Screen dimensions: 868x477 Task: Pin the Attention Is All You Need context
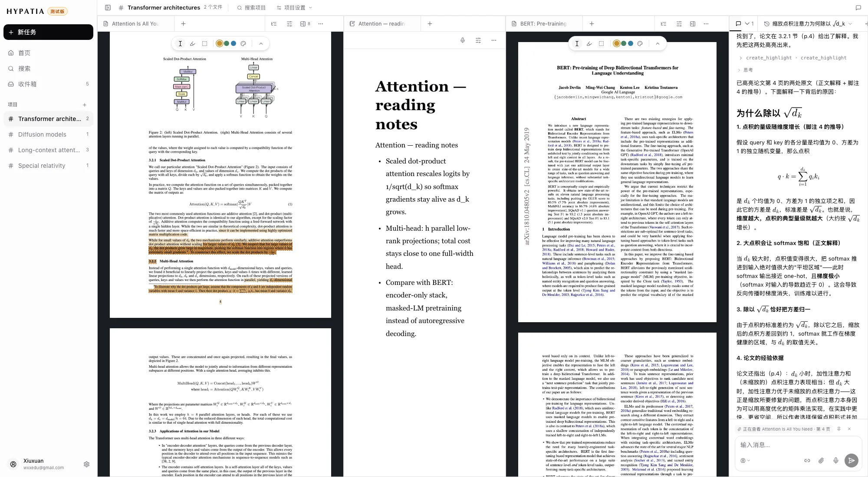click(x=839, y=429)
